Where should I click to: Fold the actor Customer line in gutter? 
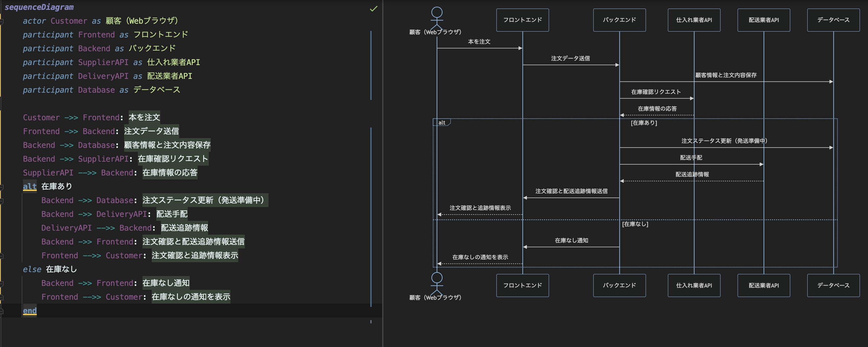[2, 22]
